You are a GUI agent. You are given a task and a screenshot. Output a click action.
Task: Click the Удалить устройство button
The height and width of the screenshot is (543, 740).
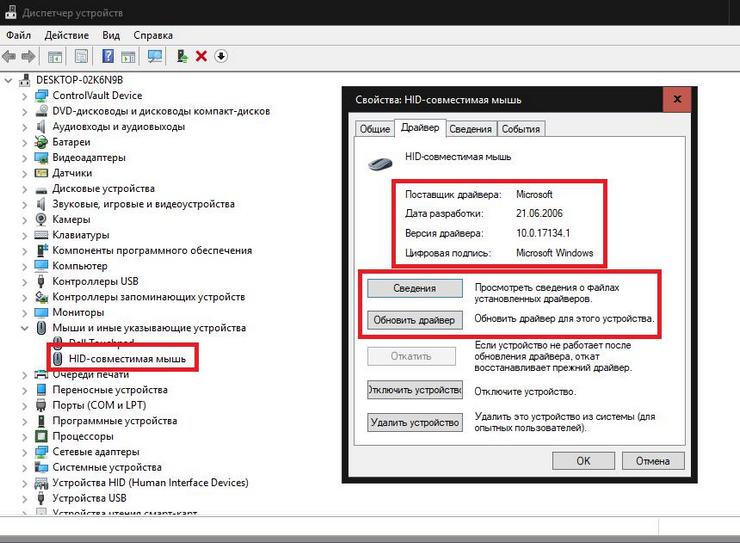click(415, 422)
